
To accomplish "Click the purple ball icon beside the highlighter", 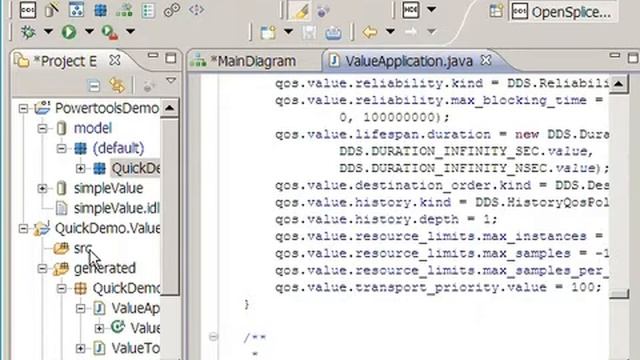I will pos(323,11).
